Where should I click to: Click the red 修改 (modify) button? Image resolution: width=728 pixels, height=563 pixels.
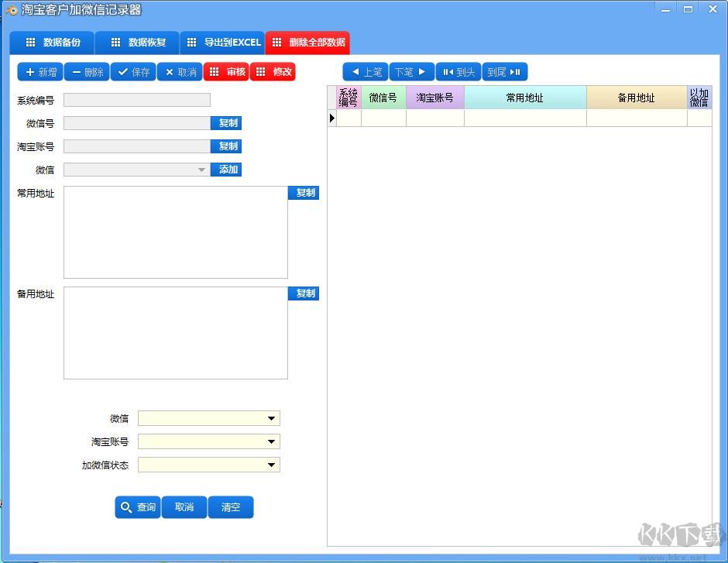click(x=273, y=72)
